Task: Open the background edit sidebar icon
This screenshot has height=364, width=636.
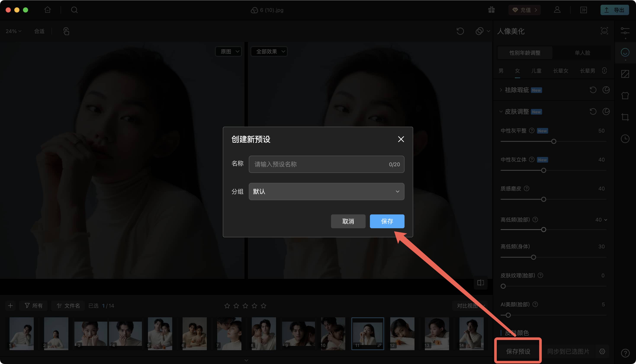Action: [x=625, y=74]
